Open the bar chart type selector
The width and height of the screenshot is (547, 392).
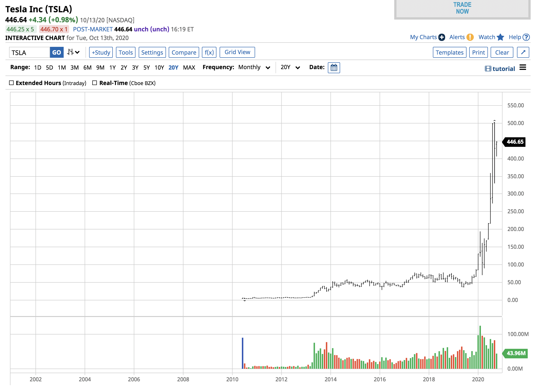pos(73,52)
